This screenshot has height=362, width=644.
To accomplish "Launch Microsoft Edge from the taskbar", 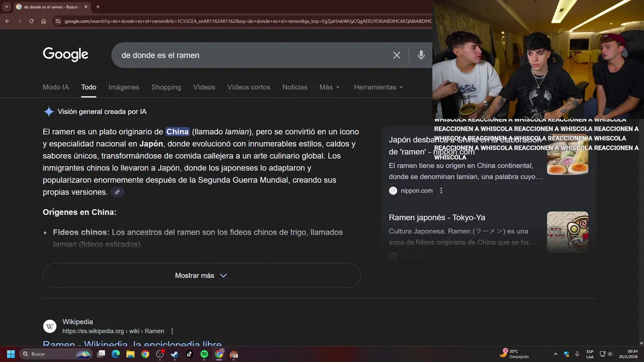I will pos(116,354).
